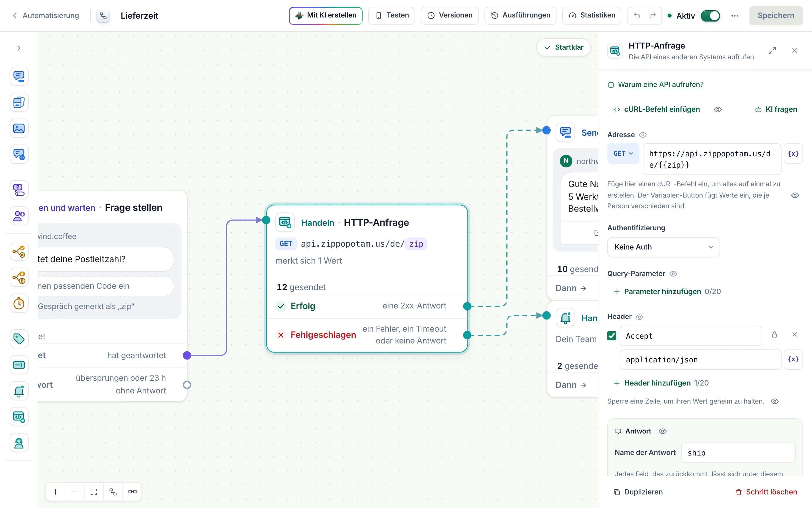Open the Keine Auth dropdown
812x508 pixels.
click(x=663, y=247)
